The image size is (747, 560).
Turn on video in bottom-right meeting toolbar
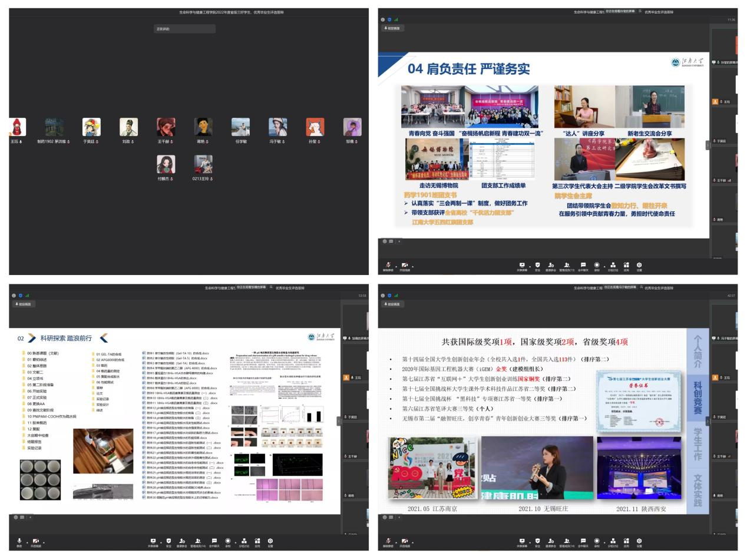[404, 541]
